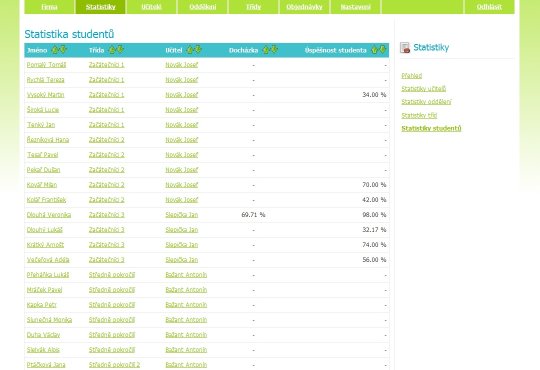The height and width of the screenshot is (370, 540).
Task: Open Středně pokročilí 2 class in Ptáčková Jana row
Action: click(x=114, y=365)
